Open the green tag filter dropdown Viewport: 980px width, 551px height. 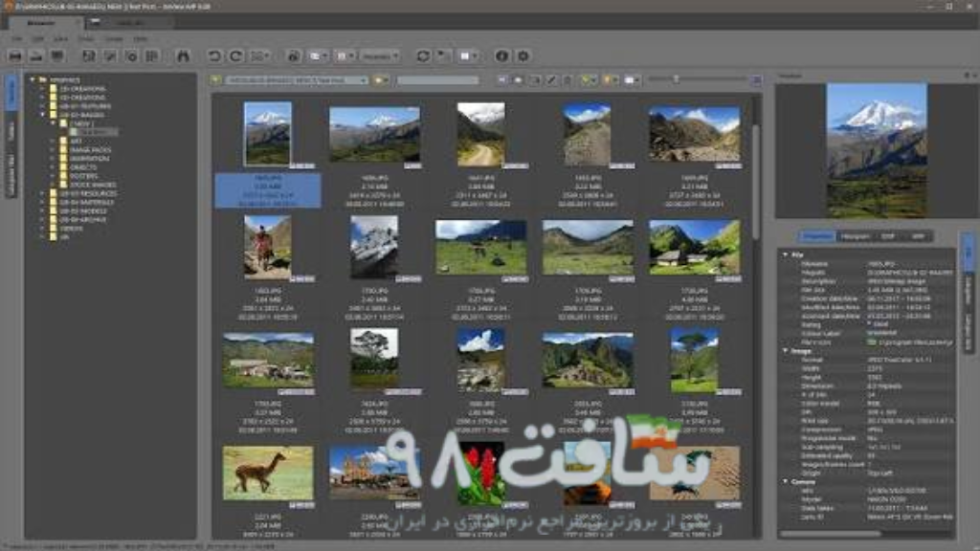coord(589,80)
